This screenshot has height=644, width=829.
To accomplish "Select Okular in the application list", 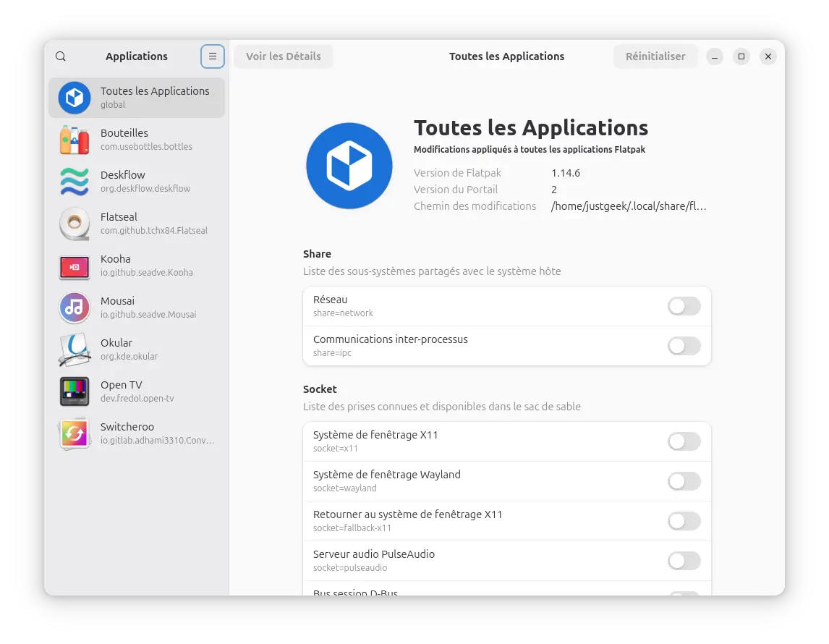I will 137,349.
